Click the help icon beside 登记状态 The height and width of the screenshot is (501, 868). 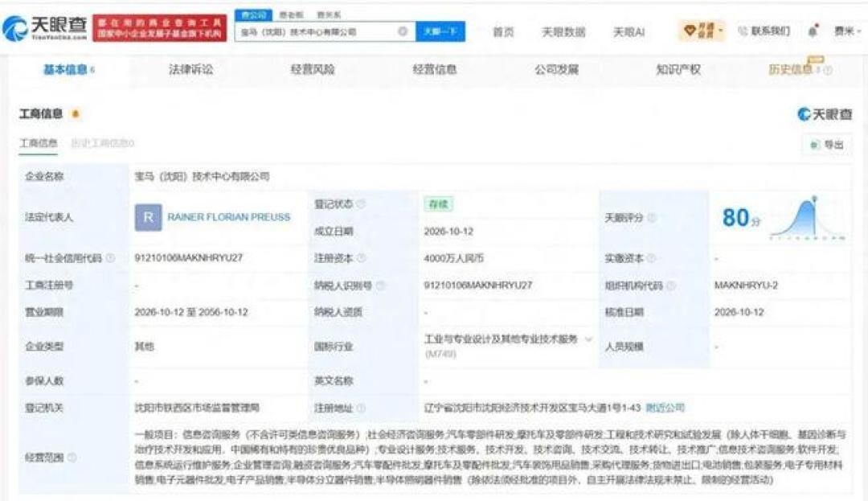[x=361, y=204]
